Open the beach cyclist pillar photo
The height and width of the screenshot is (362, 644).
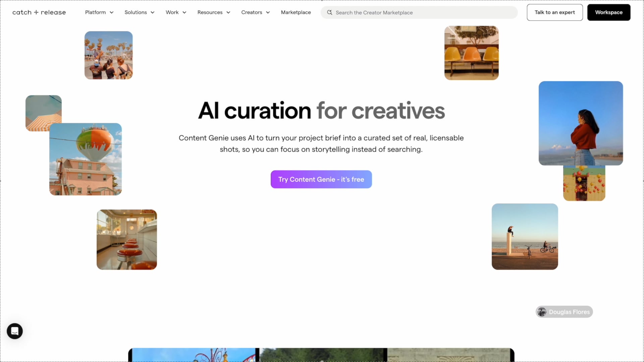tap(525, 237)
